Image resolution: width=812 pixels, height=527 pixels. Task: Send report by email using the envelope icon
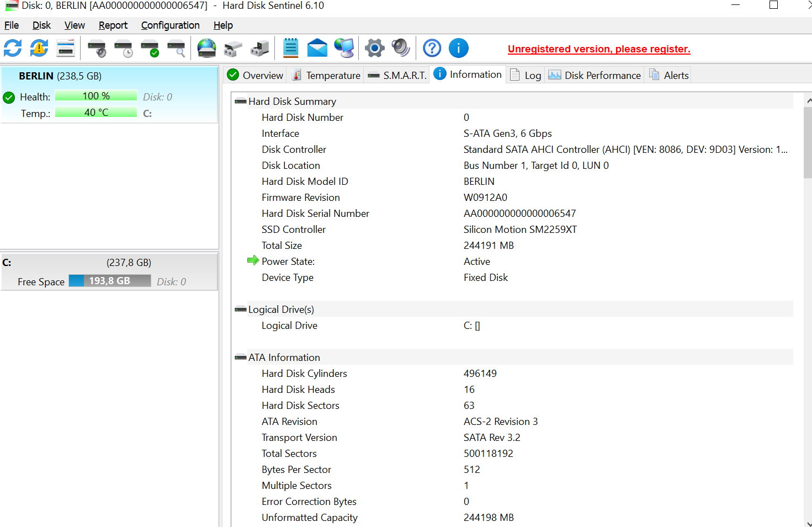(317, 48)
